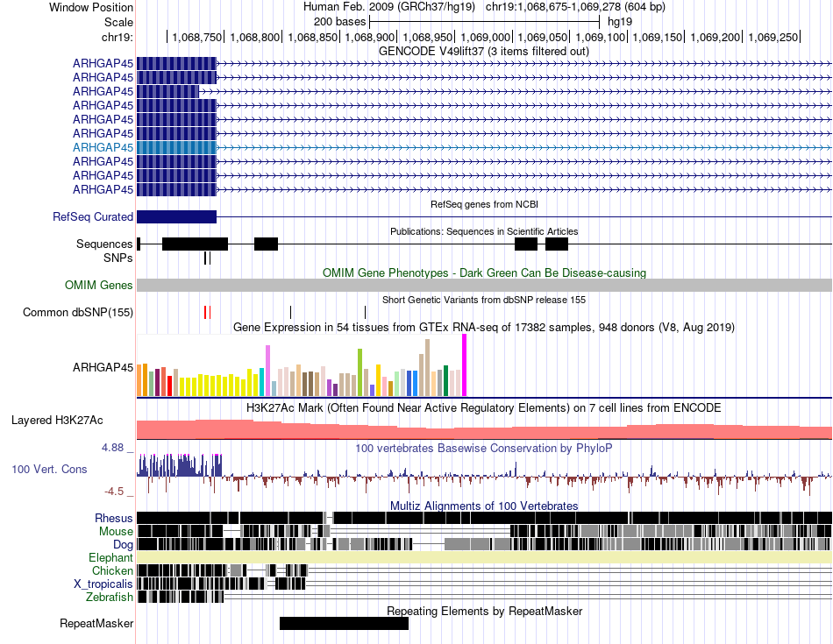
Task: Click the 4.88 PhyloP maximum value
Action: (112, 448)
